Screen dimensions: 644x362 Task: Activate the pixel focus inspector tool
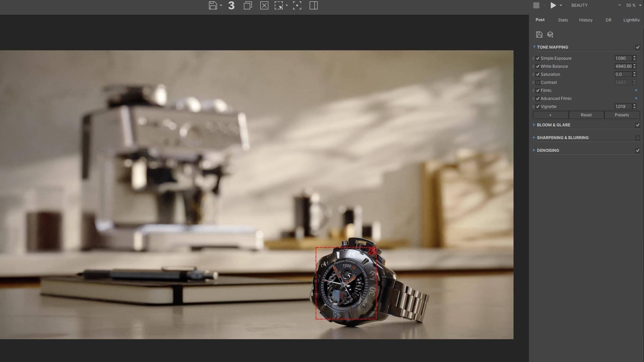point(298,5)
